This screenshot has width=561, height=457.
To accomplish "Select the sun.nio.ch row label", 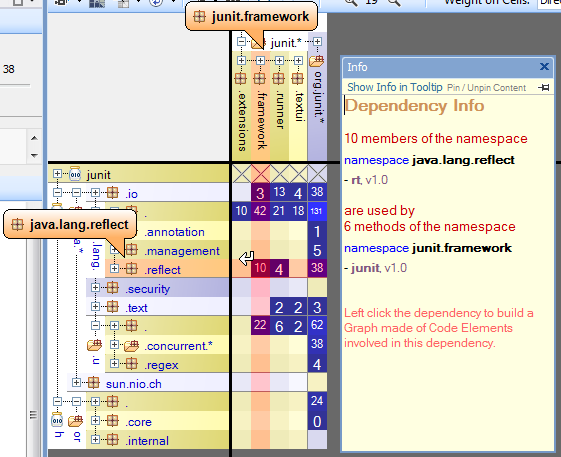I will 134,384.
